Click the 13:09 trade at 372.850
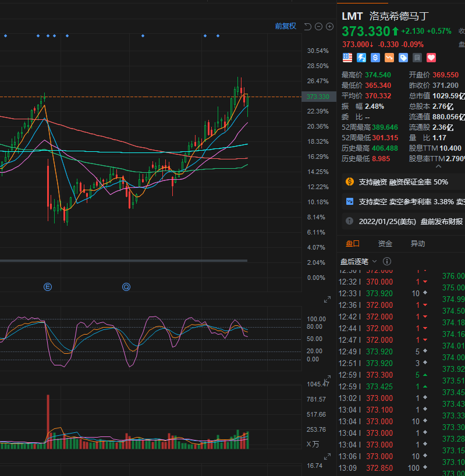465x476 pixels. 384,468
